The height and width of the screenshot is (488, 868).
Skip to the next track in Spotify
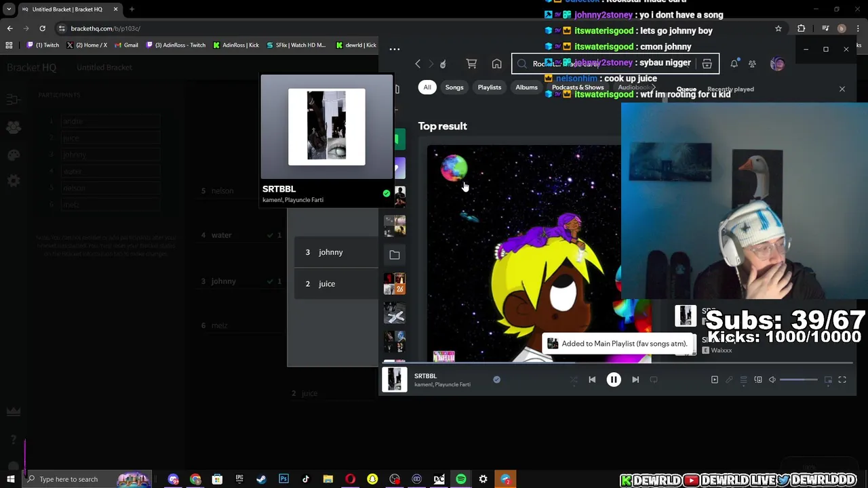coord(635,380)
